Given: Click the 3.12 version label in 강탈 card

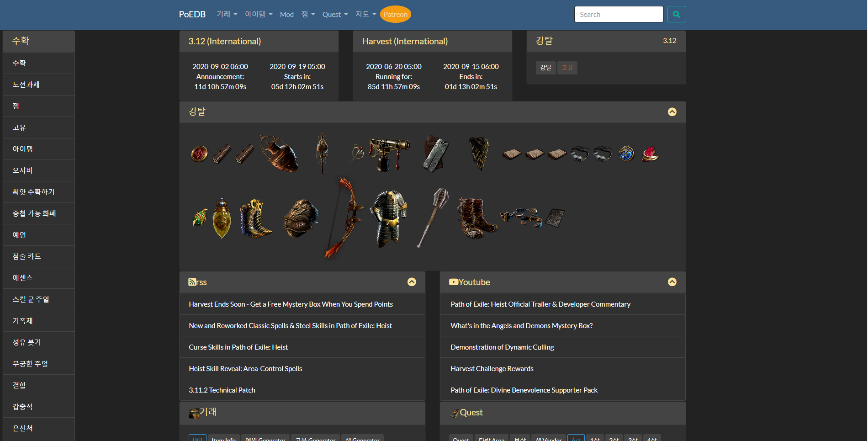Looking at the screenshot, I should [669, 41].
